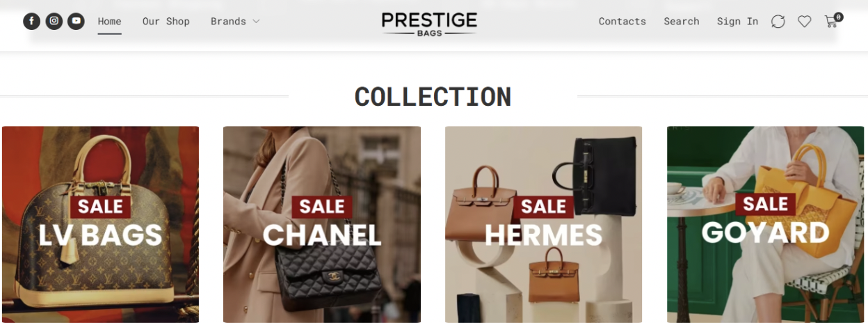The height and width of the screenshot is (323, 868).
Task: Open the Brands menu
Action: 228,22
